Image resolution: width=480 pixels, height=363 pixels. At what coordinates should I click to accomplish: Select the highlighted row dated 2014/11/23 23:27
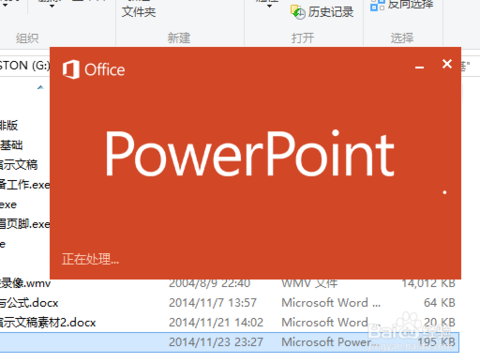230,342
